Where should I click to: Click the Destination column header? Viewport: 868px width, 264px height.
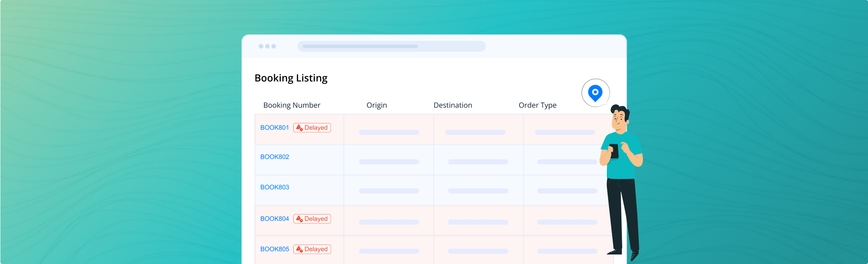point(453,105)
